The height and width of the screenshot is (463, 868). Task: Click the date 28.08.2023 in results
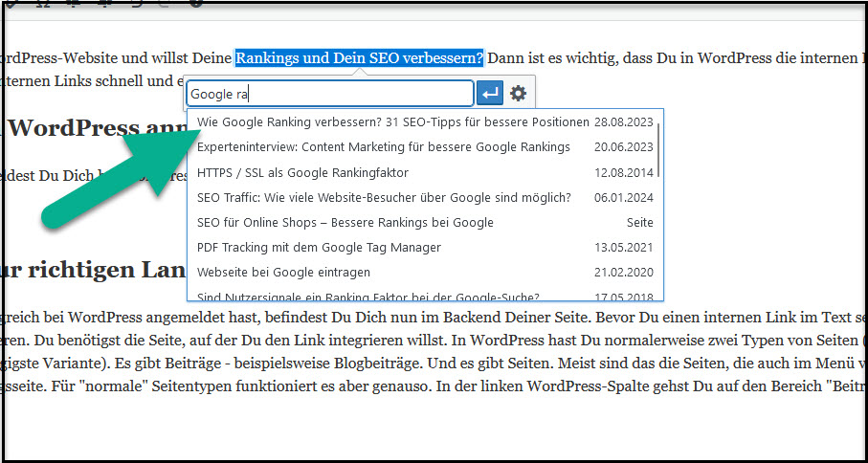(x=624, y=121)
